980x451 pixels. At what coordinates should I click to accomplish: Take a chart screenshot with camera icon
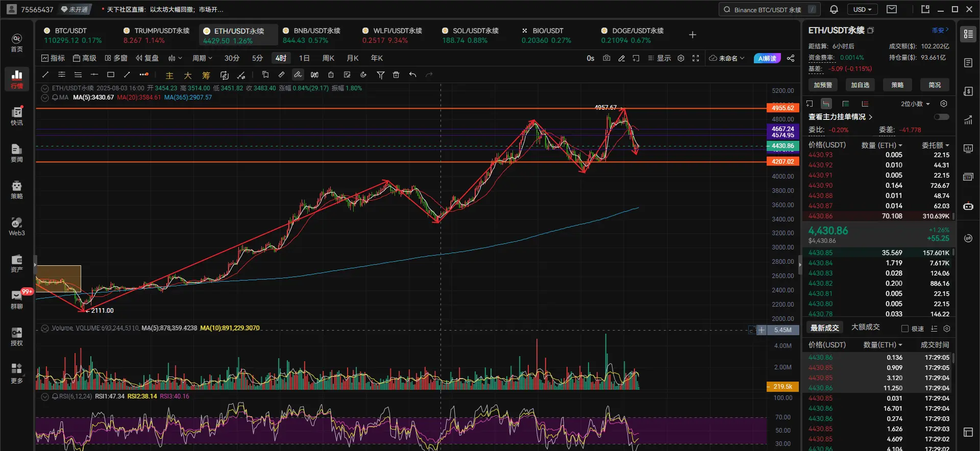pyautogui.click(x=606, y=58)
